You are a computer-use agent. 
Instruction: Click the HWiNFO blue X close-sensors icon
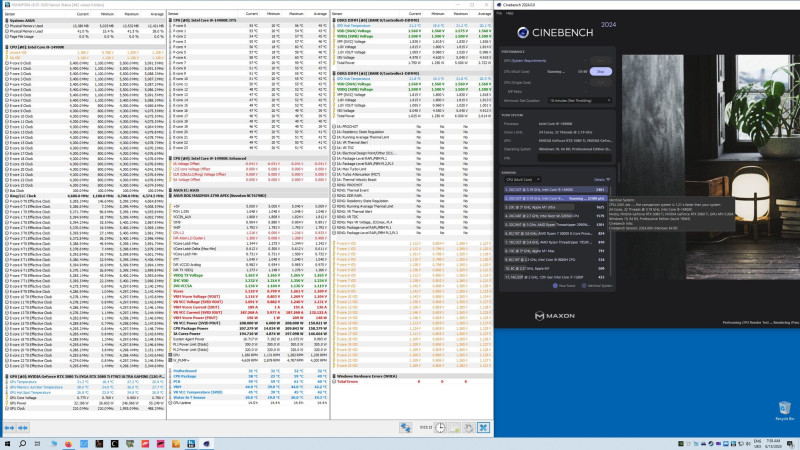(x=483, y=428)
